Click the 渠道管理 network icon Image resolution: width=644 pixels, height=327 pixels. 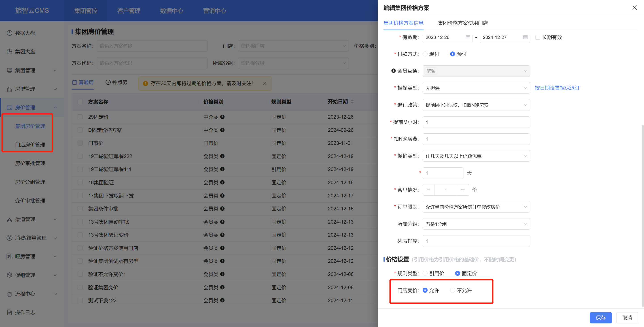(x=9, y=219)
